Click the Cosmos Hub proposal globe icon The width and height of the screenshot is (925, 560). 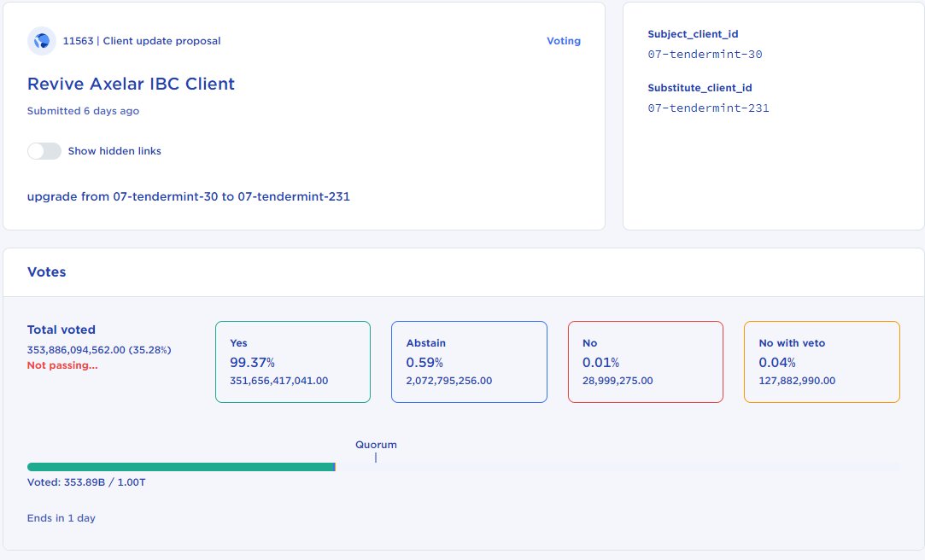tap(42, 41)
